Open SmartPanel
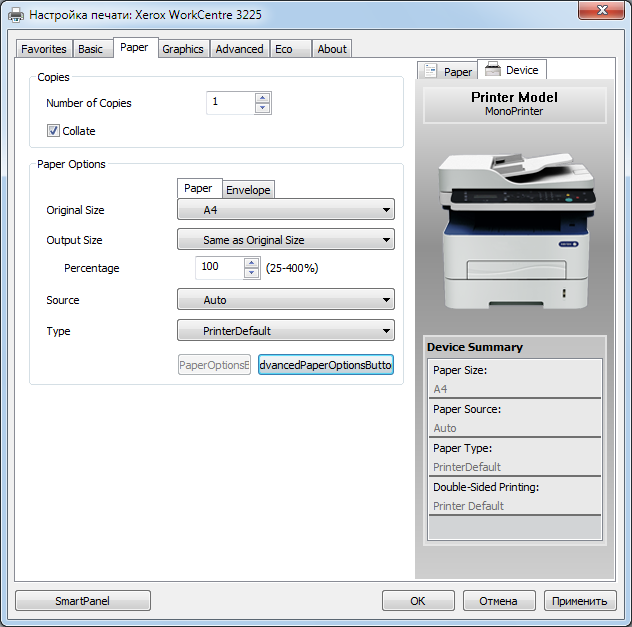The width and height of the screenshot is (632, 627). 83,601
